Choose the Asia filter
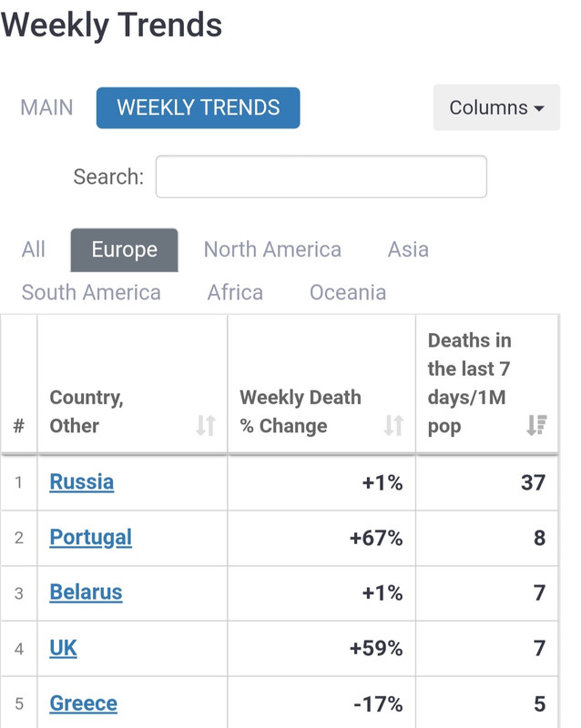 tap(408, 249)
